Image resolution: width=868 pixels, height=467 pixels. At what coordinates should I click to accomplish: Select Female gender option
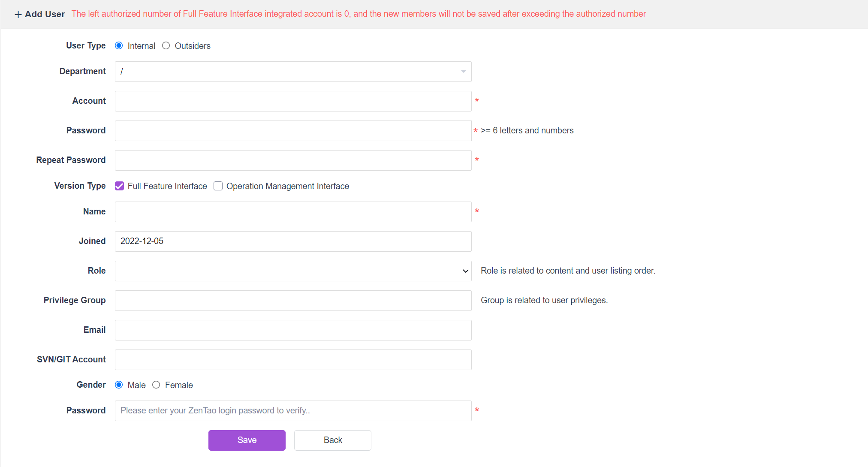(x=156, y=385)
